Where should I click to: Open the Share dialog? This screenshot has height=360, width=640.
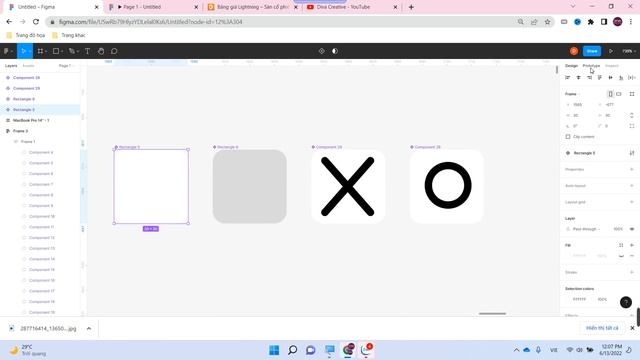pos(592,51)
